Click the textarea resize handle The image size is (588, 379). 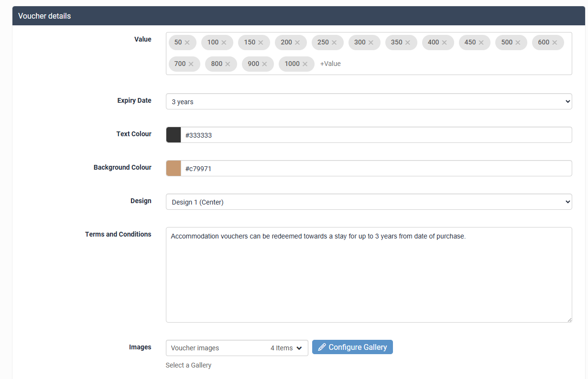pyautogui.click(x=569, y=319)
